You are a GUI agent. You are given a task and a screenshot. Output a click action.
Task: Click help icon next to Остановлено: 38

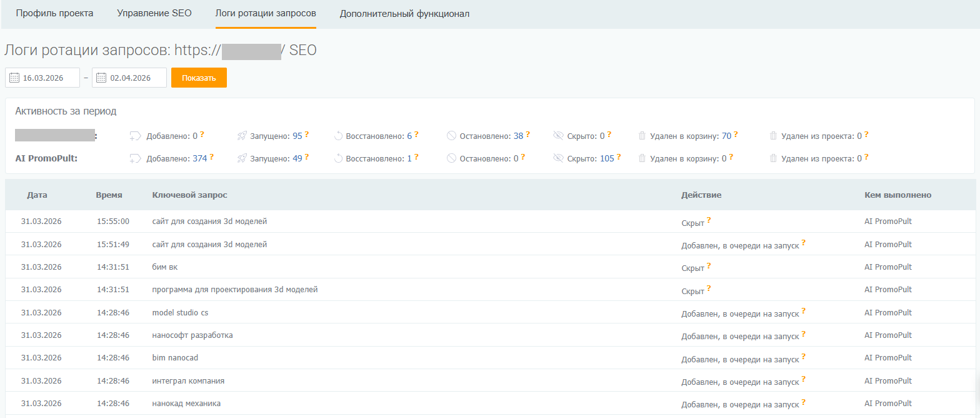coord(528,133)
